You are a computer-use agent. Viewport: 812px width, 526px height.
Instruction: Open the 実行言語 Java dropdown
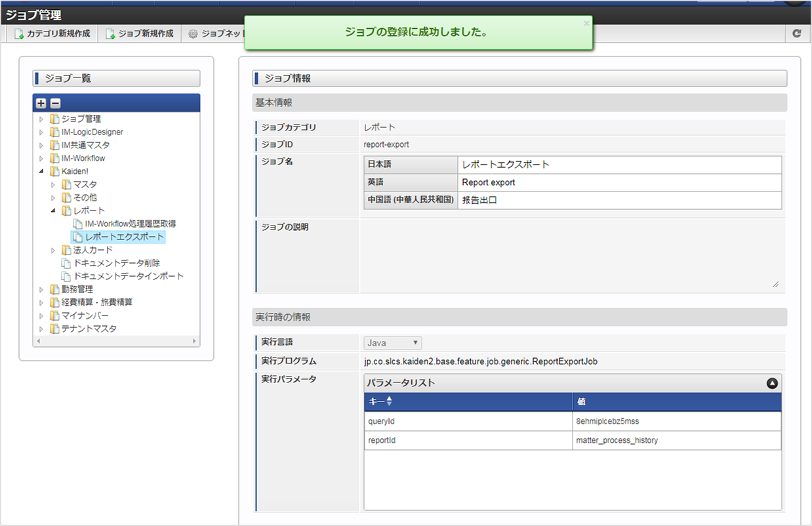click(393, 343)
